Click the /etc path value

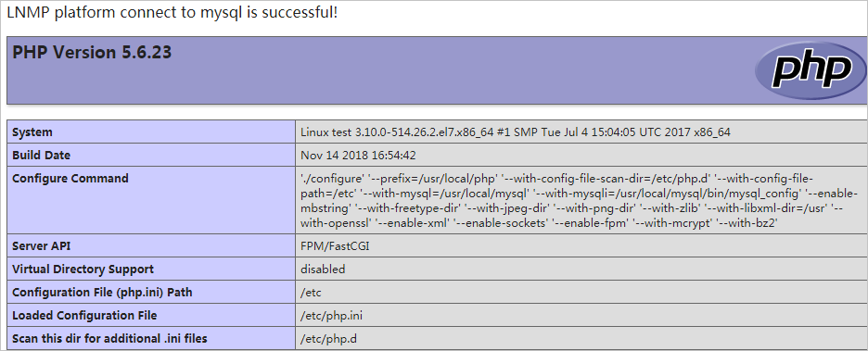point(311,293)
